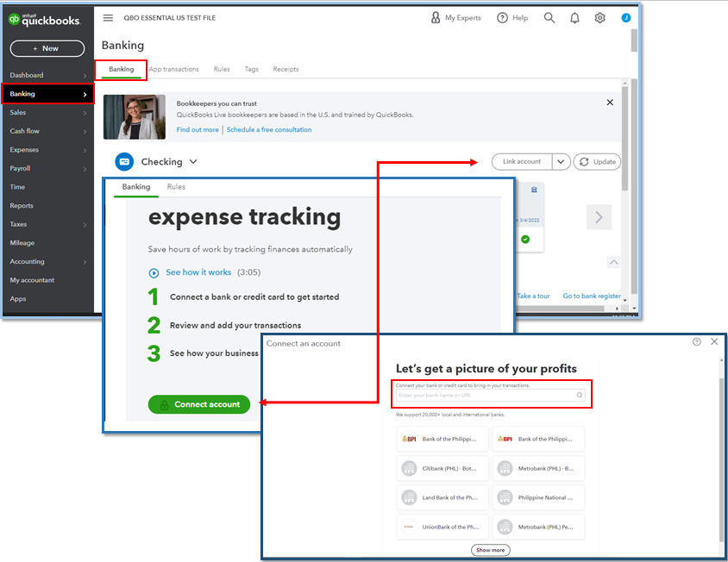Image resolution: width=728 pixels, height=562 pixels.
Task: Click the help icon in Connect an account dialog
Action: pos(696,341)
